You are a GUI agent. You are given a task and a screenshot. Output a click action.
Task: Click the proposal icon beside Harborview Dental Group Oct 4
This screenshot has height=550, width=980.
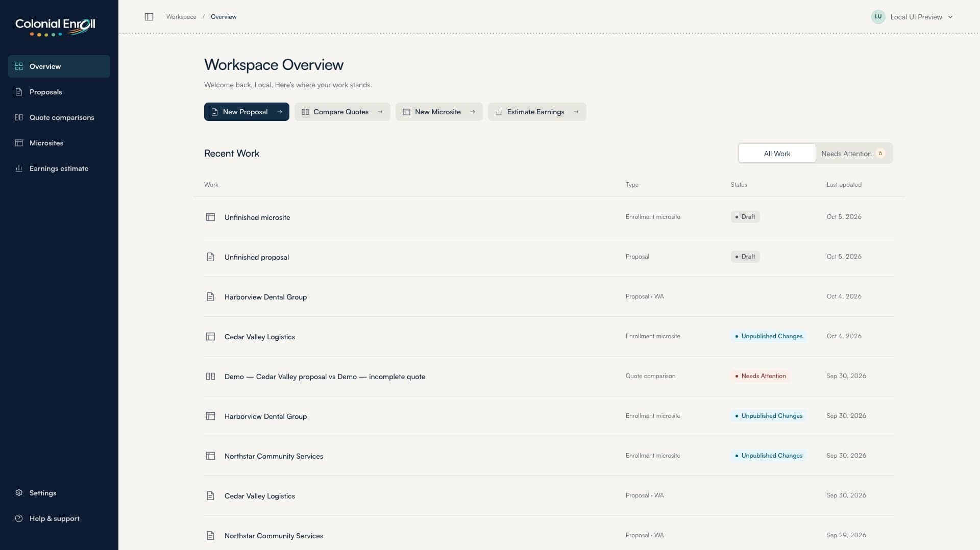pyautogui.click(x=210, y=296)
